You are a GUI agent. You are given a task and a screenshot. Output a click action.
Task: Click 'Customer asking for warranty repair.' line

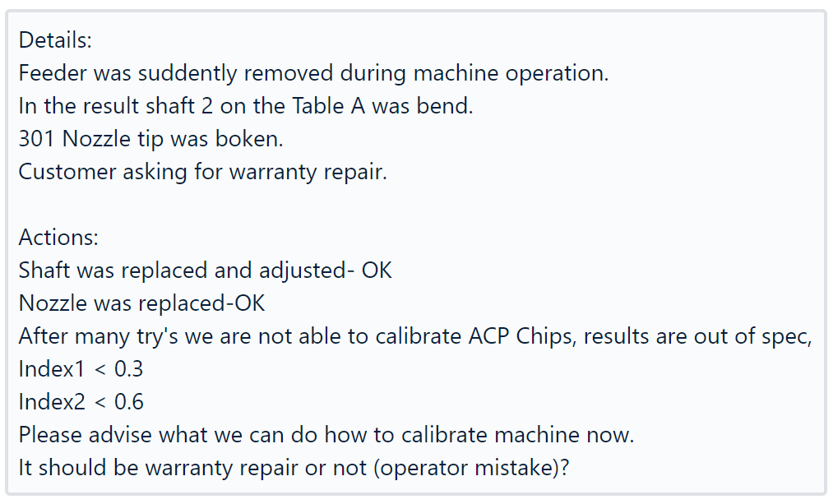click(x=203, y=172)
